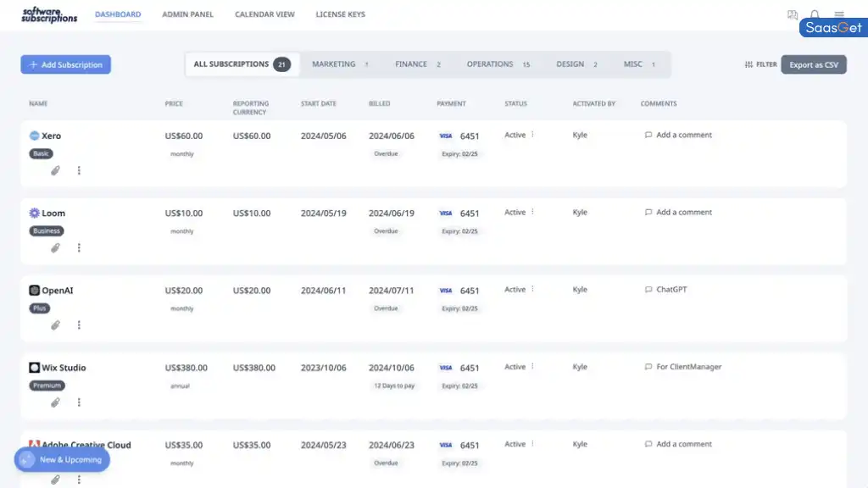Click the Export as CSV button
Screen dimensions: 868x488
(813, 64)
